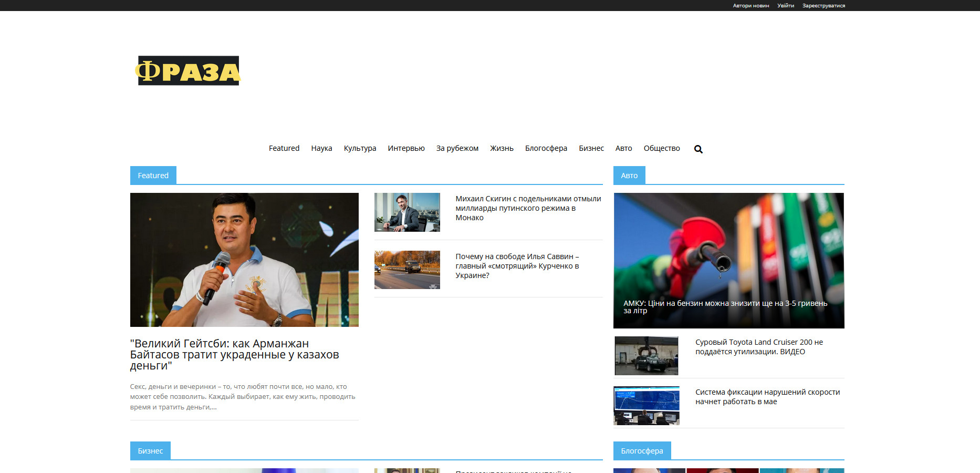Open the Михаил Скигин article thumbnail
This screenshot has height=473, width=980.
[x=407, y=212]
